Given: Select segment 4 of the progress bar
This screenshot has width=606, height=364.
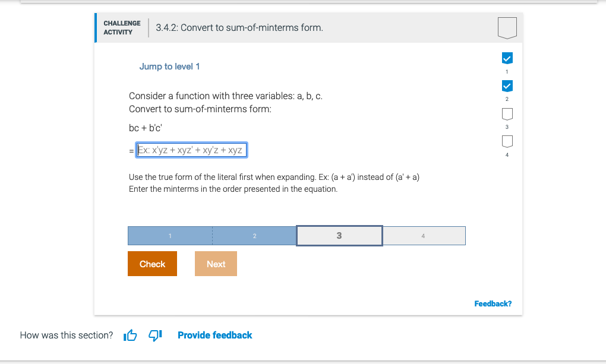Looking at the screenshot, I should [x=424, y=235].
